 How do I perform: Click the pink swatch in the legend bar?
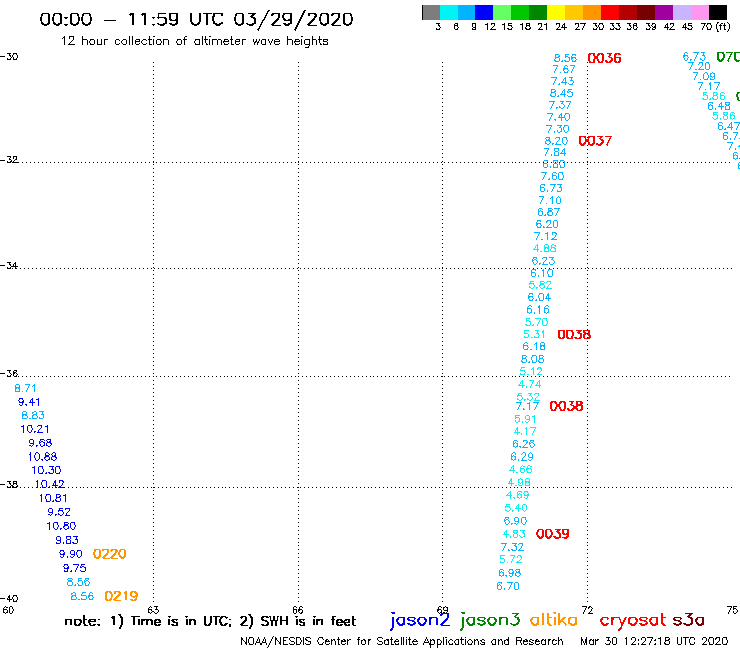click(700, 12)
